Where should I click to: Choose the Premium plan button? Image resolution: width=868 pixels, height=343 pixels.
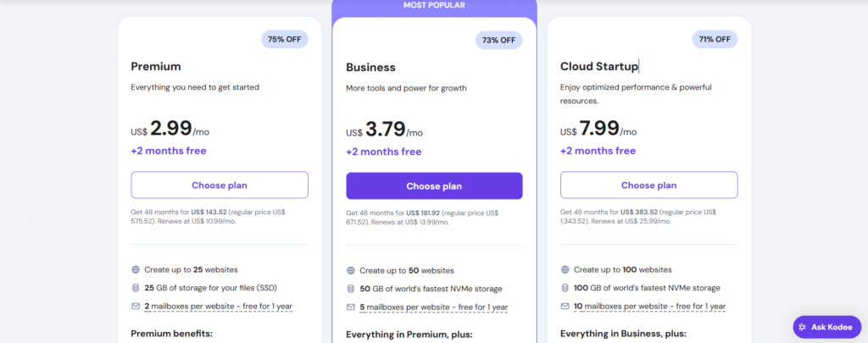(220, 185)
